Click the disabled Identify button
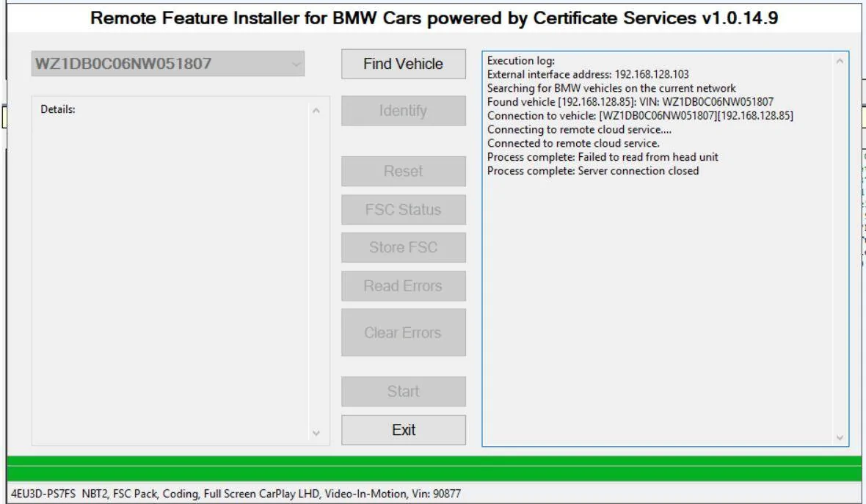This screenshot has height=504, width=866. click(403, 111)
